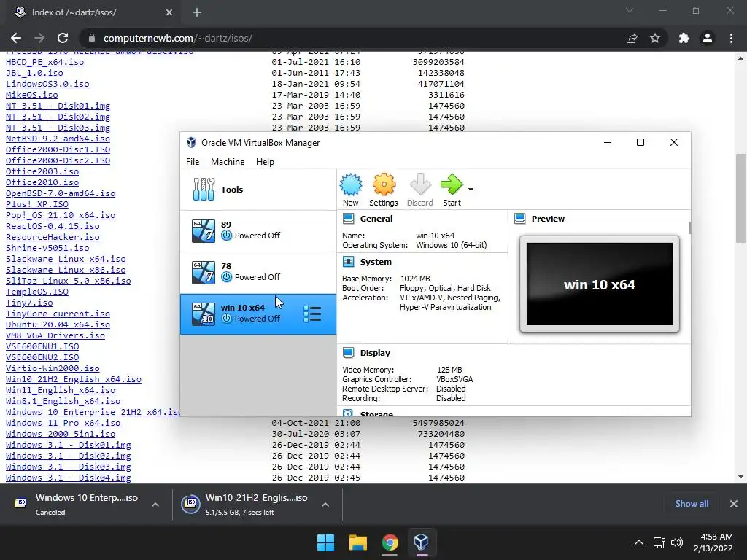Screen dimensions: 747x560
Task: Click the win 10 x64 preview thumbnail
Action: click(x=600, y=284)
